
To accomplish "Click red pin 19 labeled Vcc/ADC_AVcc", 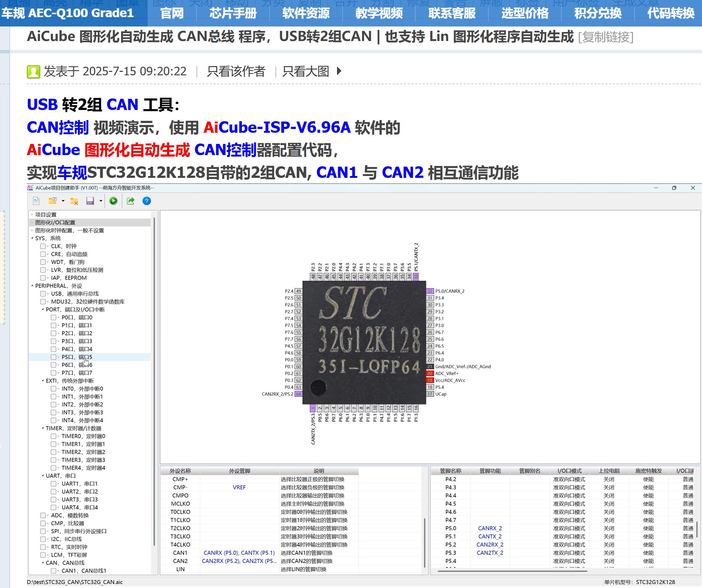I will (x=430, y=380).
